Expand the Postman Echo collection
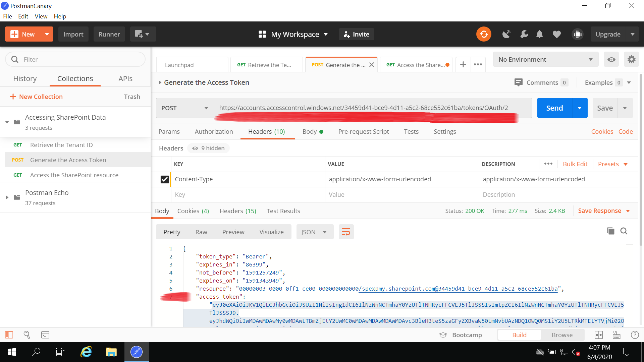Viewport: 644px width, 362px height. 7,197
